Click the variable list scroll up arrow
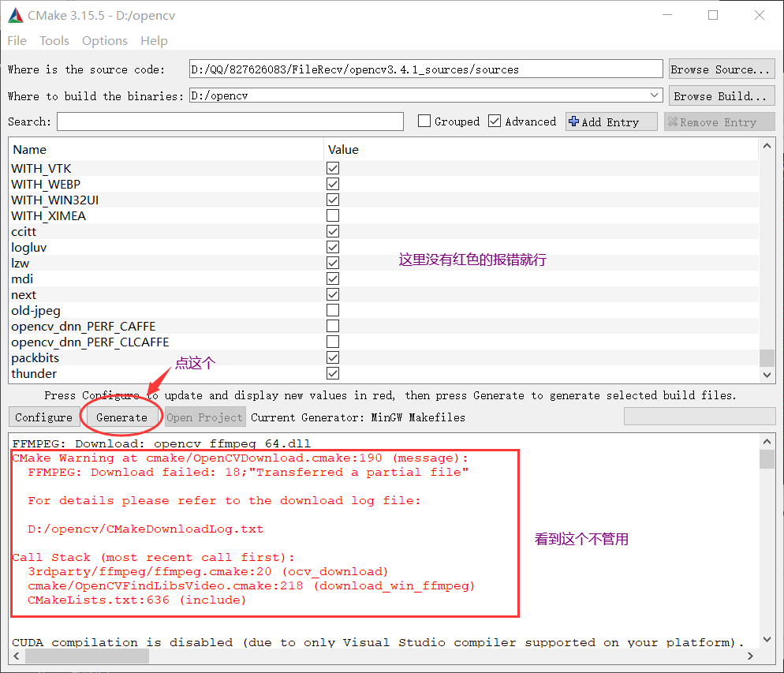 pyautogui.click(x=767, y=146)
